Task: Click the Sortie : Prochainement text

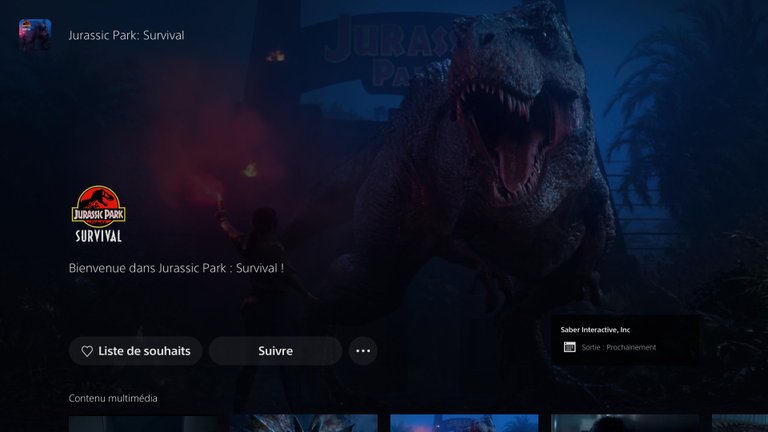Action: (619, 347)
